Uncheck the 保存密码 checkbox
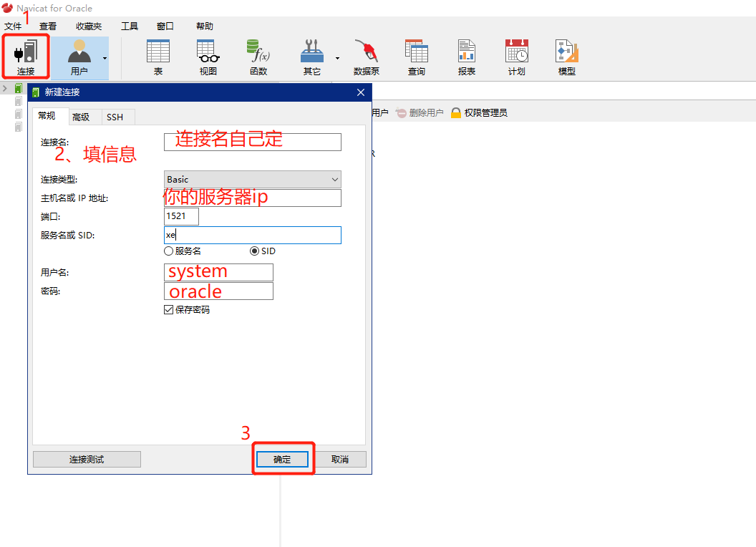Viewport: 756px width, 547px height. pos(168,309)
